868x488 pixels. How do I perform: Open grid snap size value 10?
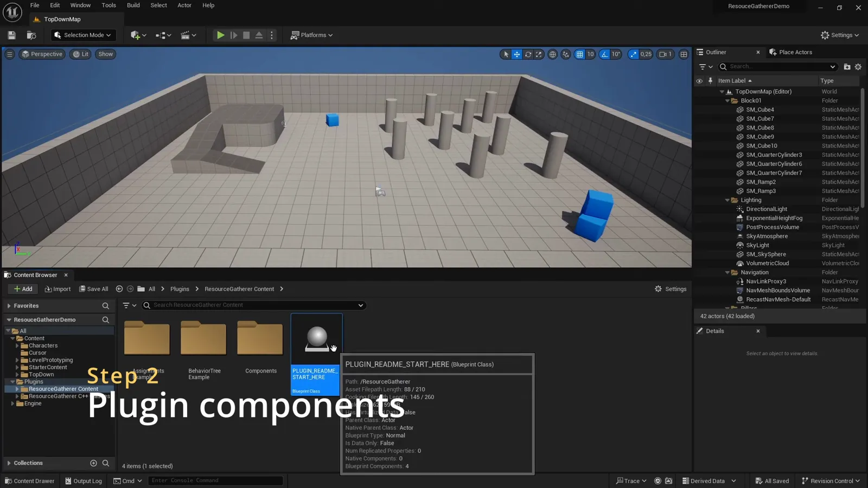[x=590, y=54]
